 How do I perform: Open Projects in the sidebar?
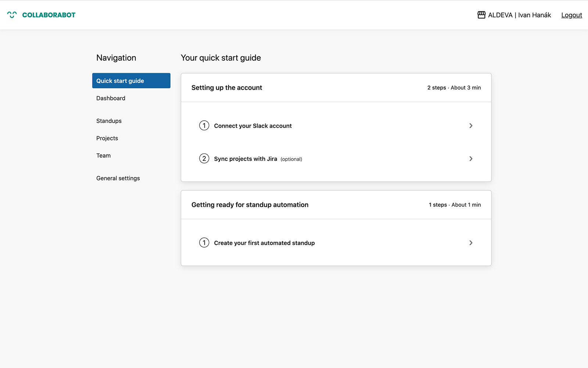(107, 138)
